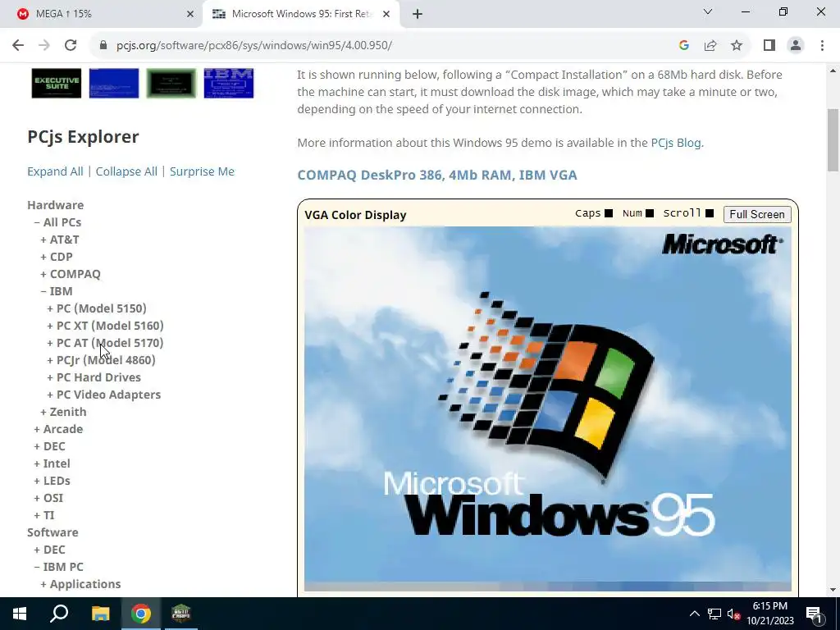Image resolution: width=840 pixels, height=630 pixels.
Task: Collapse the All PCs tree node
Action: [x=57, y=222]
